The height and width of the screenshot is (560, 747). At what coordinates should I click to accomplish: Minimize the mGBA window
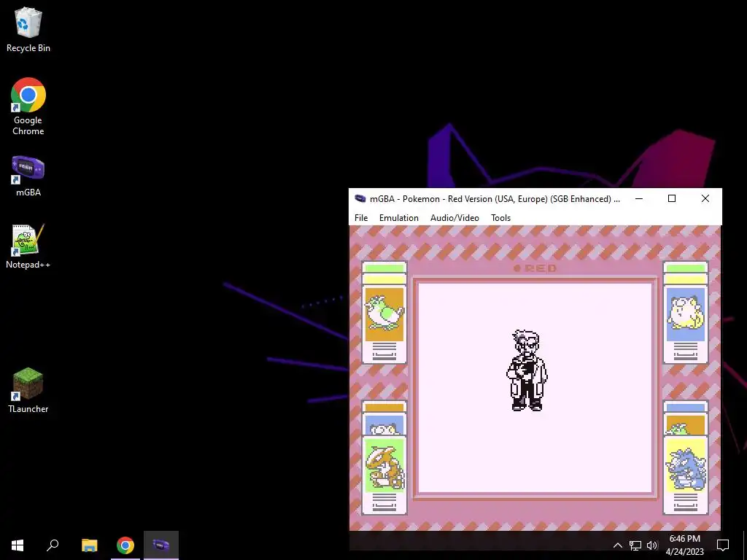click(639, 198)
